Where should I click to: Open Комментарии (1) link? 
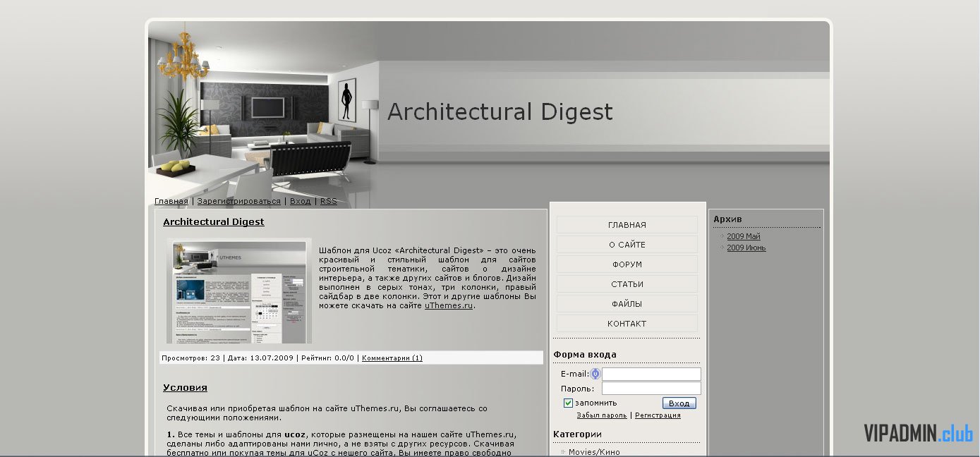coord(392,358)
